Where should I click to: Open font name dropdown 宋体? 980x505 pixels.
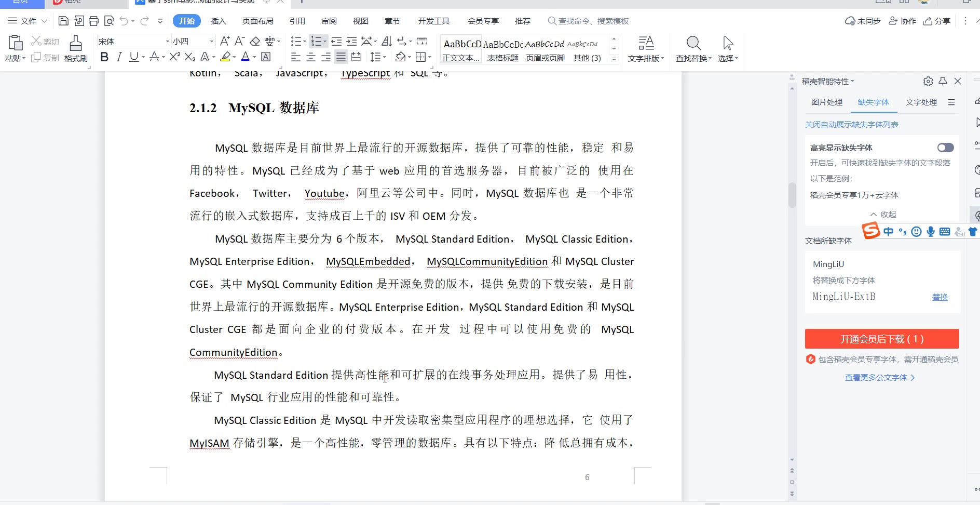tap(168, 41)
